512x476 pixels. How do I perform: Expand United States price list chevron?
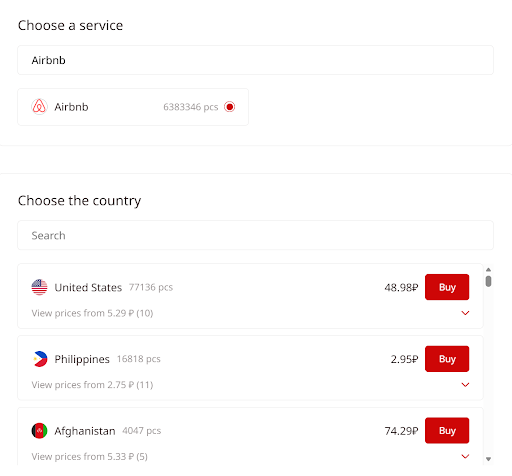point(465,313)
